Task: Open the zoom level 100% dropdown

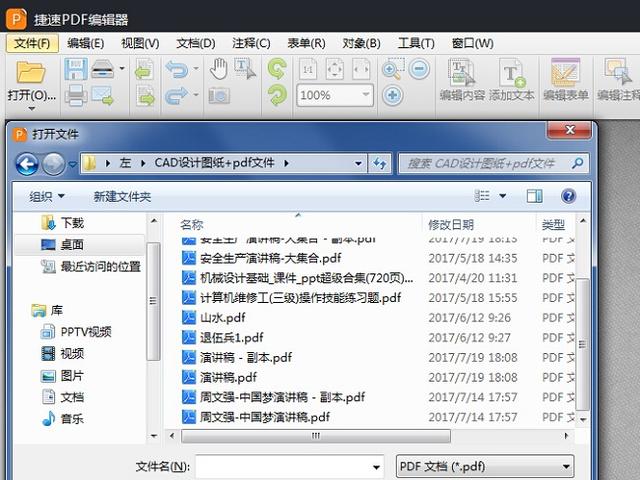Action: [x=365, y=95]
